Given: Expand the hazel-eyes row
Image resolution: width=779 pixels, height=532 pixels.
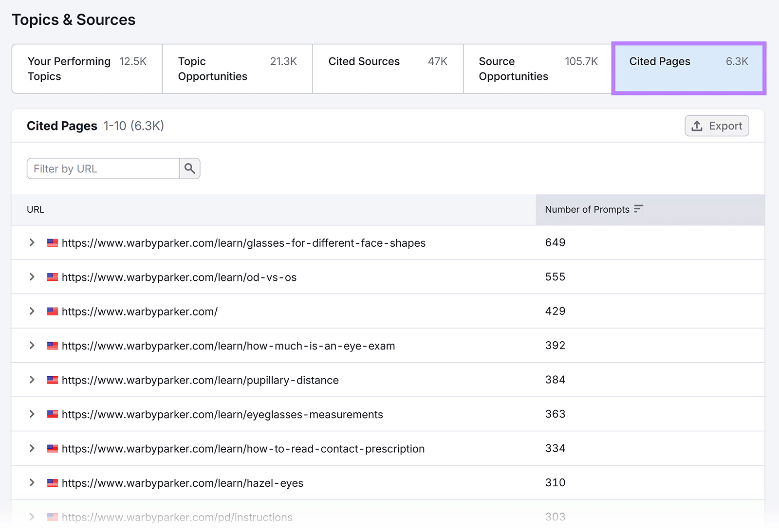Looking at the screenshot, I should pos(32,482).
